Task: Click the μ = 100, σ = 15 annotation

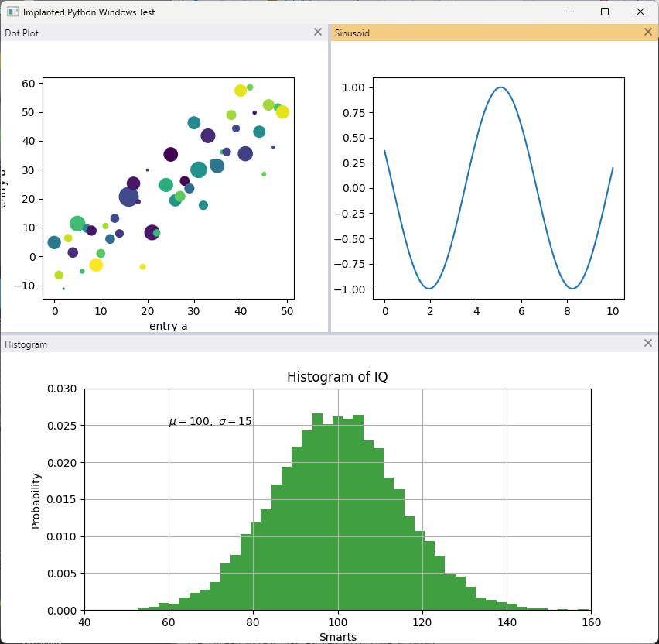Action: click(x=210, y=421)
